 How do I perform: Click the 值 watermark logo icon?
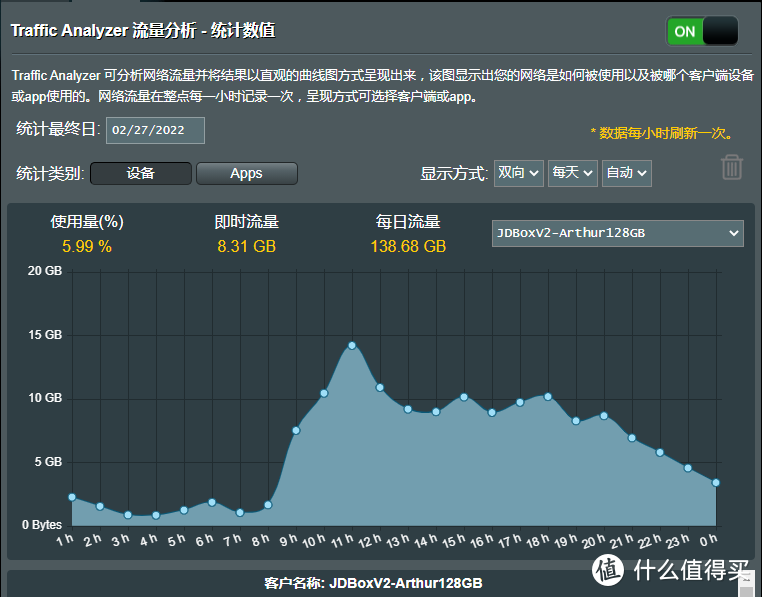pyautogui.click(x=609, y=570)
